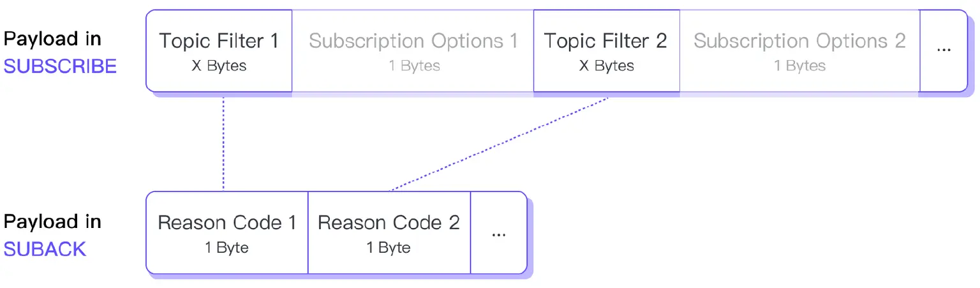Screen dimensions: 980x288
Task: Click "Payload in" text above SUBACK
Action: coord(52,222)
